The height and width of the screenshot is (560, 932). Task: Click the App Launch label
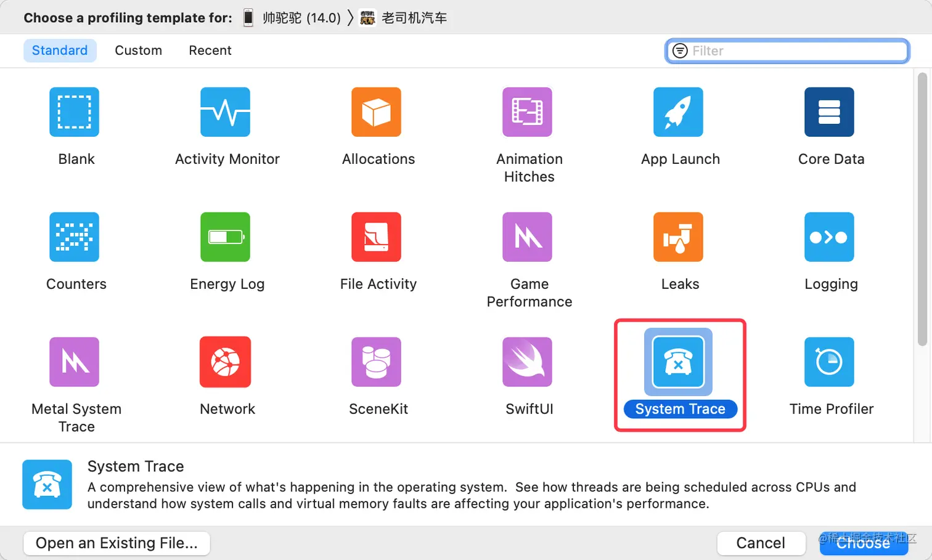[x=680, y=159]
